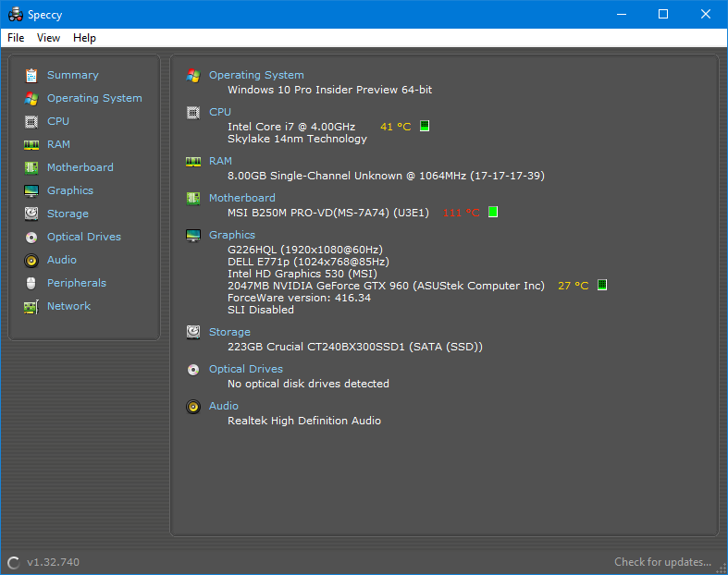Image resolution: width=728 pixels, height=575 pixels.
Task: Open the Storage heading in main panel
Action: pyautogui.click(x=228, y=332)
